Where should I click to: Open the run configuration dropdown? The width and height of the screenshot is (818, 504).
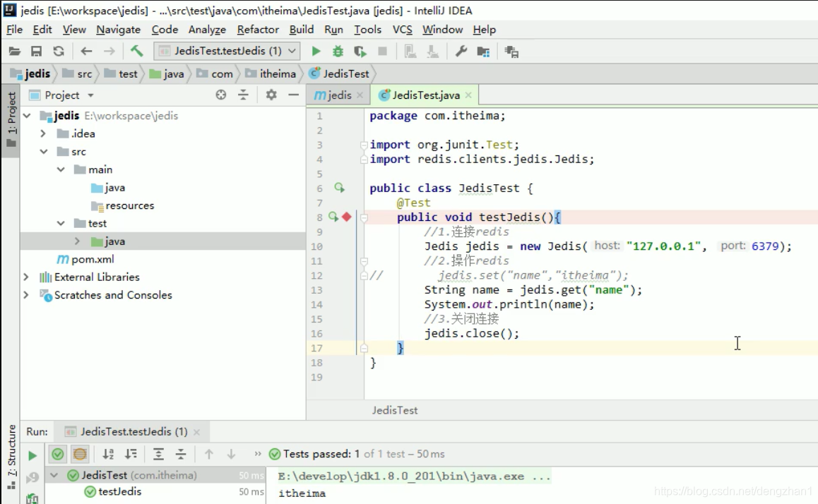227,51
